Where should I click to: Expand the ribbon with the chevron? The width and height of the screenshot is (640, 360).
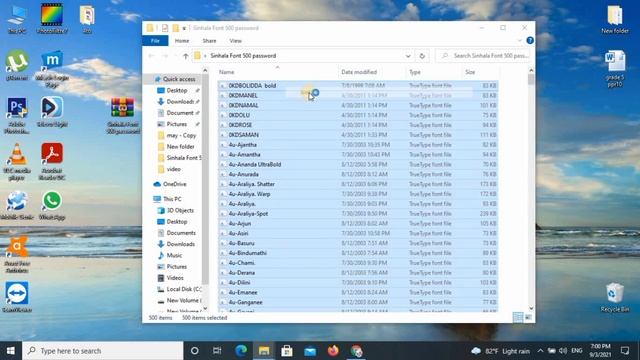(519, 40)
